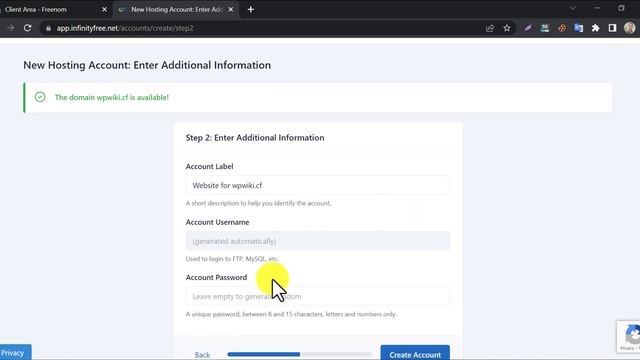Open the Extensions puzzle icon

coord(596,28)
